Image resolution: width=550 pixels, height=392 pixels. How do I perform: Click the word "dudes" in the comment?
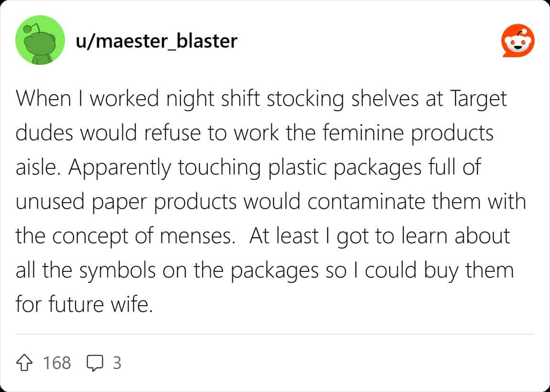coord(43,134)
